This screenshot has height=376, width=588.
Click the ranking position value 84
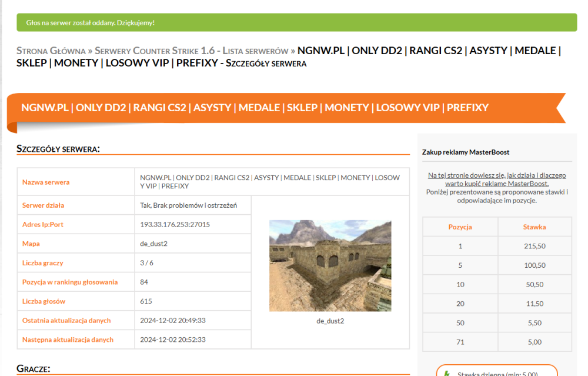(144, 282)
